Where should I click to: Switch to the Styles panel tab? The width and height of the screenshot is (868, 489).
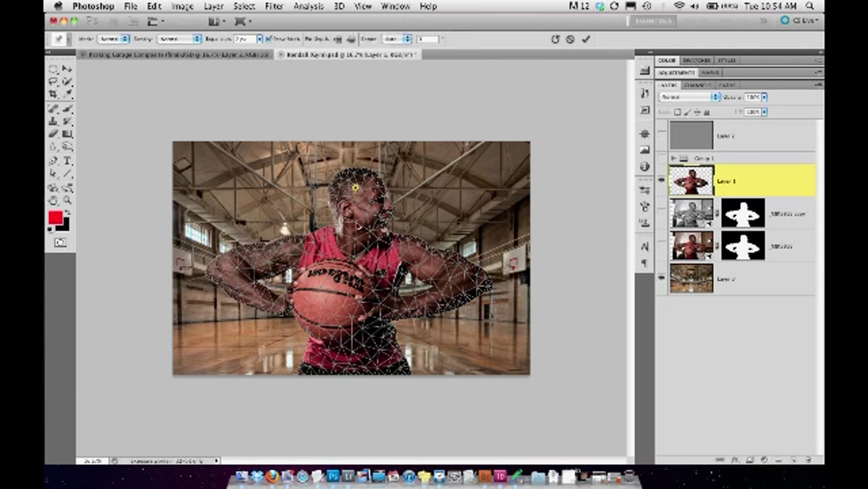pos(726,61)
